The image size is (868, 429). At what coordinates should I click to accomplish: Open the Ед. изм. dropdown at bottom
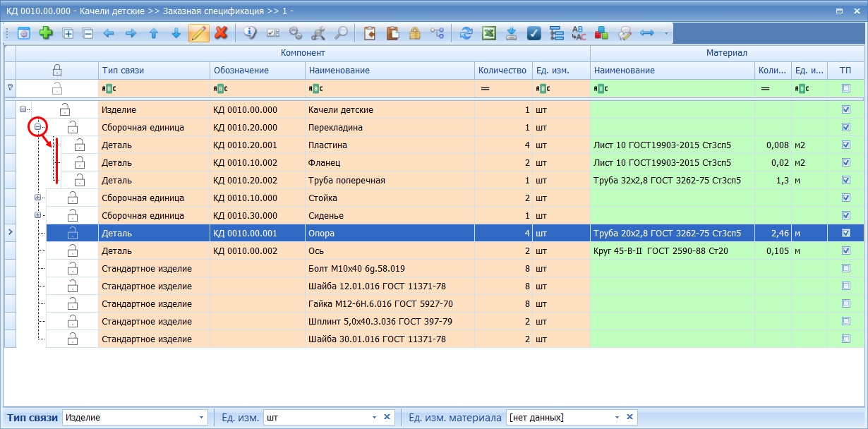click(375, 417)
